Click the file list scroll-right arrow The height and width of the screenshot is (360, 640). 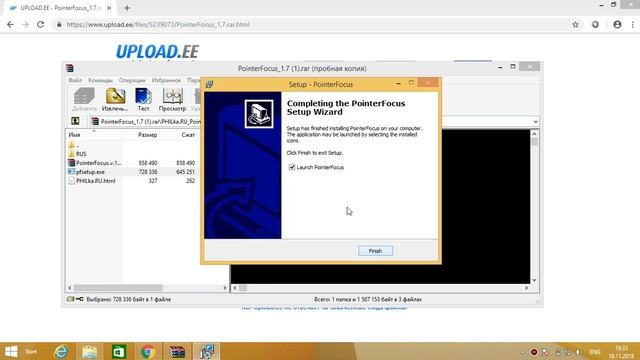pyautogui.click(x=224, y=288)
